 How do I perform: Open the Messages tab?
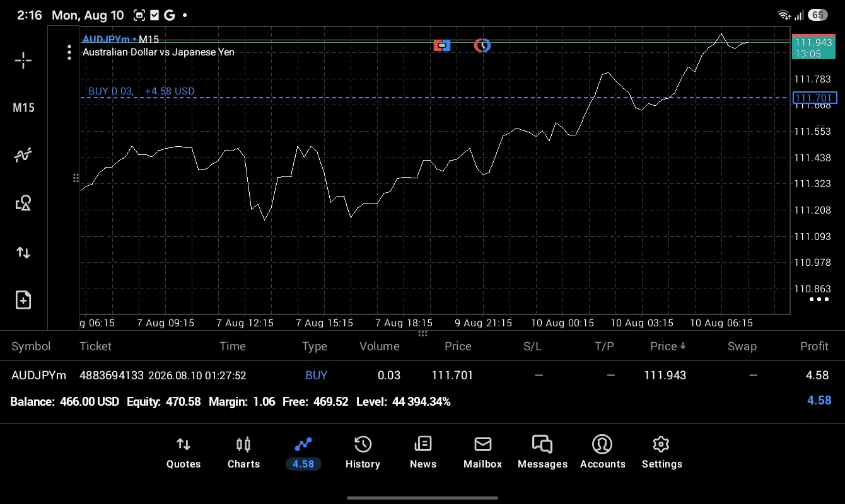pos(542,453)
